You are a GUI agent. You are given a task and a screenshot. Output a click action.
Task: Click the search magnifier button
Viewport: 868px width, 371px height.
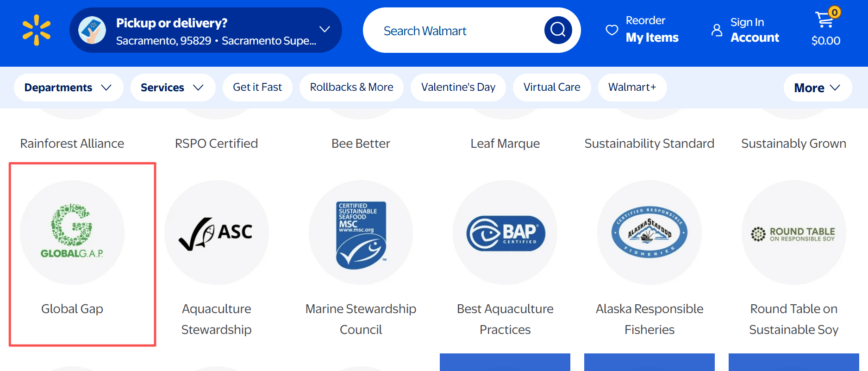558,30
